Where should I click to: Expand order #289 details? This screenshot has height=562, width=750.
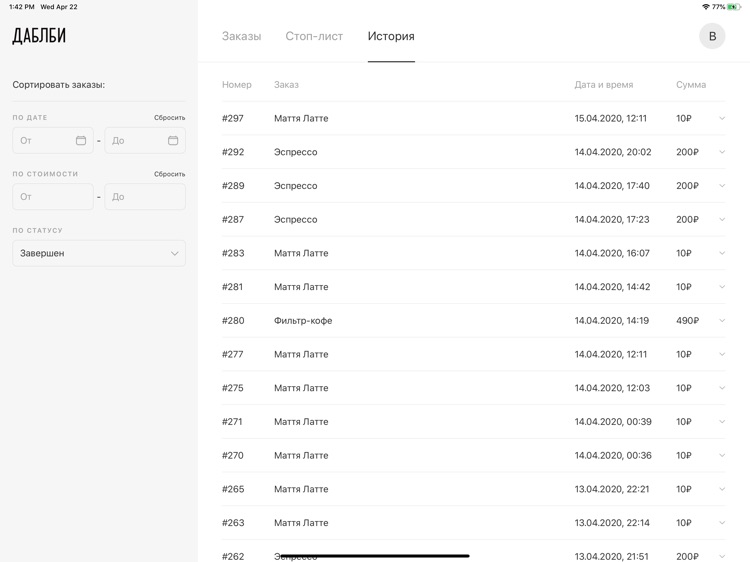tap(722, 186)
